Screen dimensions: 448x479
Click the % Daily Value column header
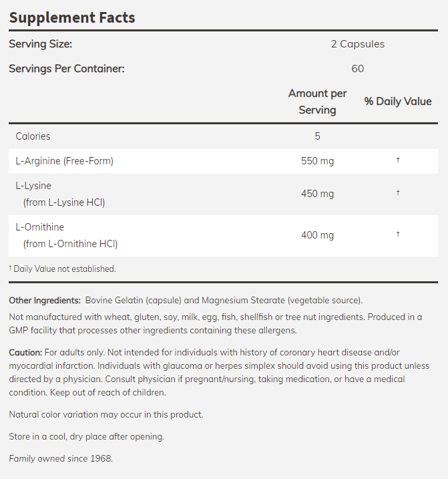click(398, 102)
